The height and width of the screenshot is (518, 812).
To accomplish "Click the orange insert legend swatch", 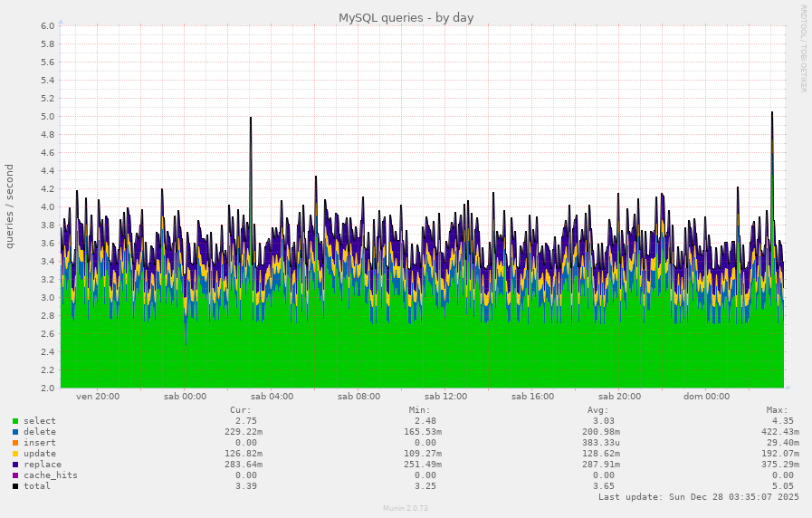I will click(15, 443).
